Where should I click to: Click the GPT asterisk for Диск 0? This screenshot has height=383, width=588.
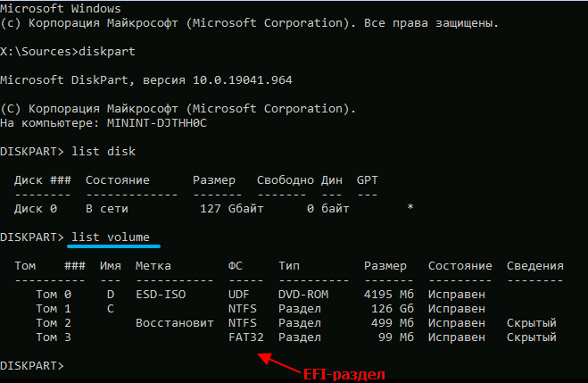coord(410,208)
